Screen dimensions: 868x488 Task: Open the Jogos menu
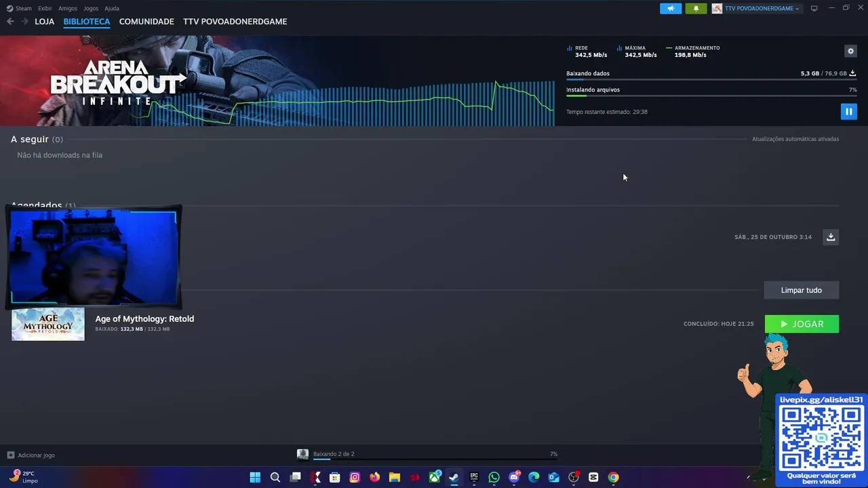(91, 8)
